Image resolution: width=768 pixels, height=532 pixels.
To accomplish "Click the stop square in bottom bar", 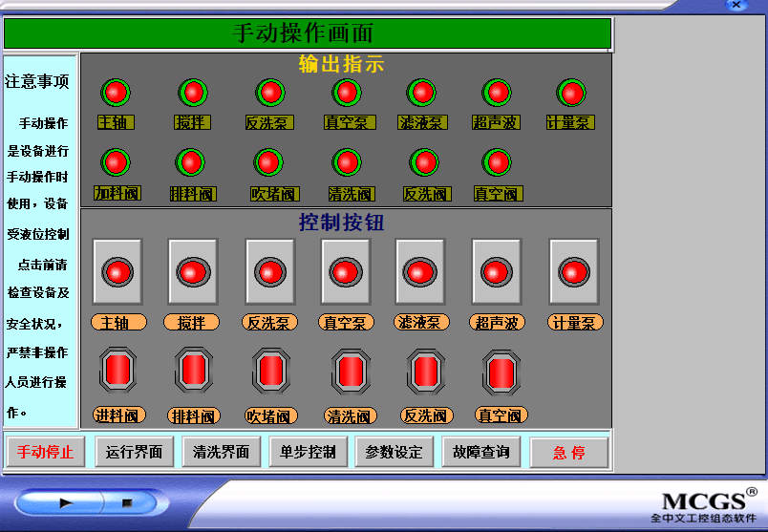I will pos(126,502).
